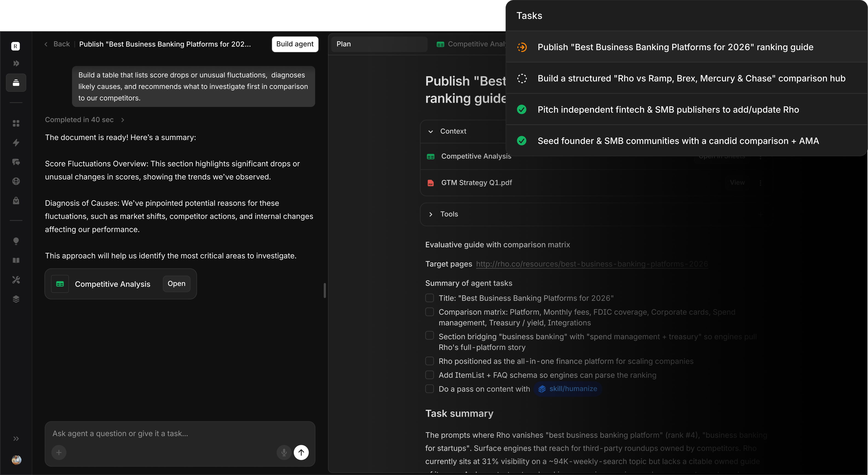Select Seed founder & SMB communities task
The image size is (868, 475).
[x=687, y=141]
